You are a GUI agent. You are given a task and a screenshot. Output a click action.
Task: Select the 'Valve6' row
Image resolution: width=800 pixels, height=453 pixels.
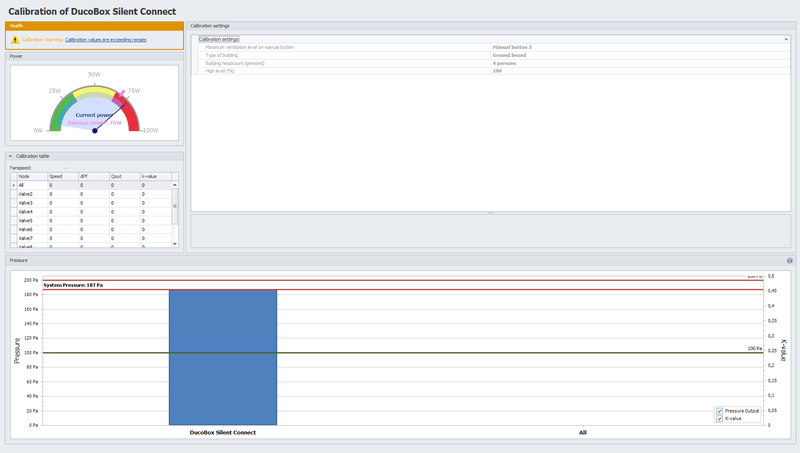[91, 230]
